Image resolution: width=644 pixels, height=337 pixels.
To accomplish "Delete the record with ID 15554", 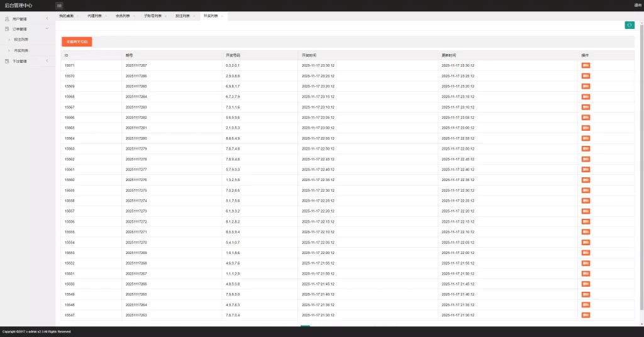I will (x=586, y=243).
